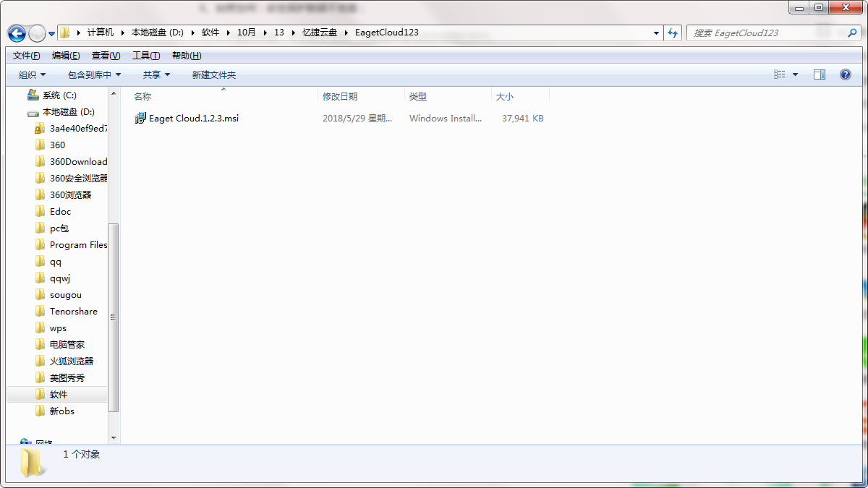Open the recent pages dropdown arrow
Image resolution: width=868 pixels, height=488 pixels.
pyautogui.click(x=52, y=34)
